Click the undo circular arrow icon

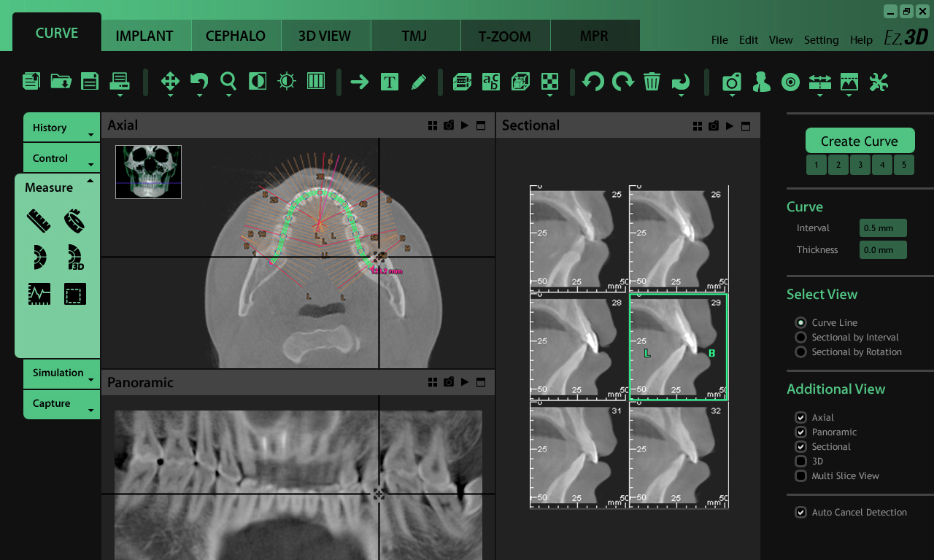[593, 82]
